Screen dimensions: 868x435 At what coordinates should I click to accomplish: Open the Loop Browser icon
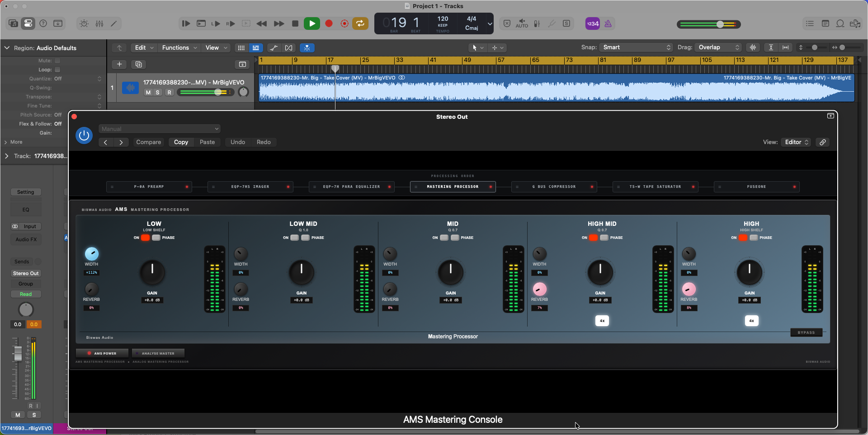(840, 23)
